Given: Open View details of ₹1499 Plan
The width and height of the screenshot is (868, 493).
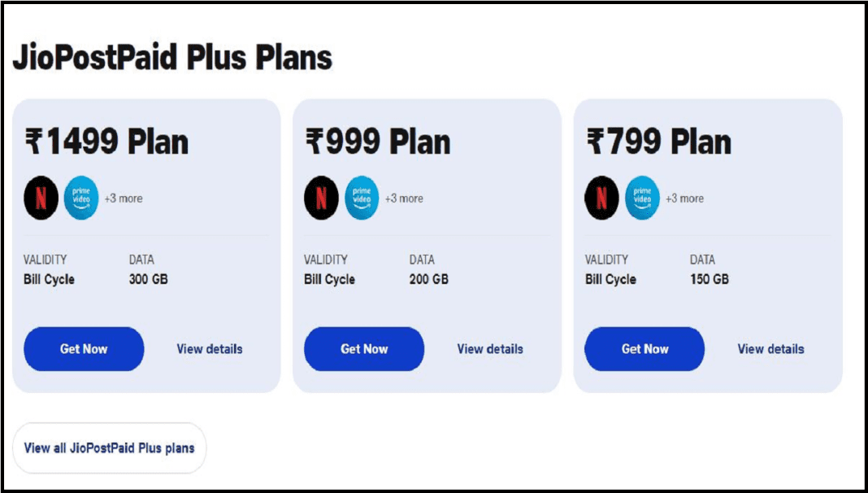Looking at the screenshot, I should pos(210,348).
